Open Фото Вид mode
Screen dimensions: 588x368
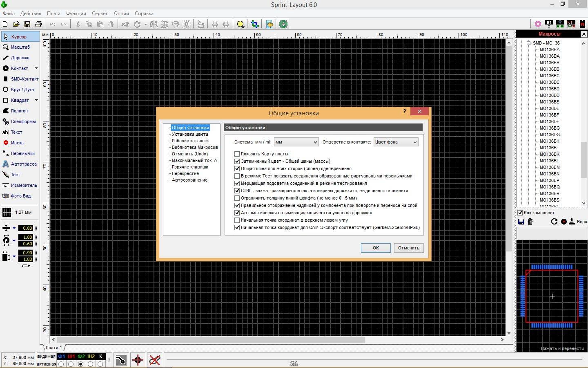[x=20, y=196]
